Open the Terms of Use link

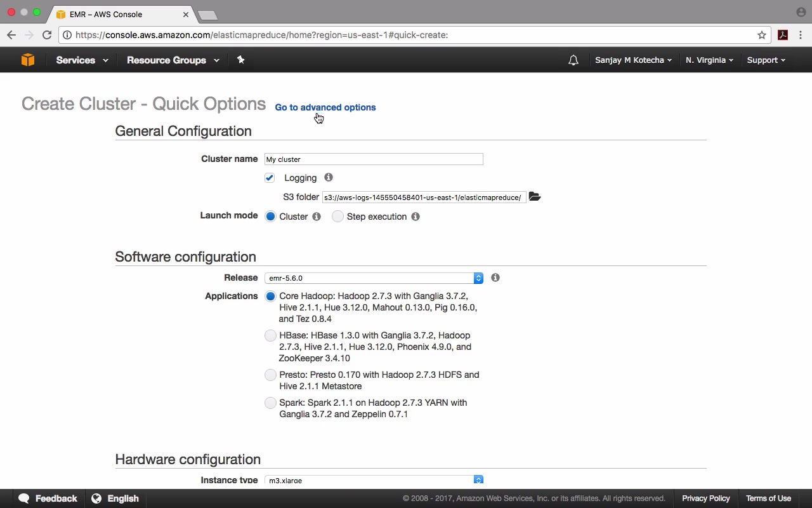[x=768, y=498]
